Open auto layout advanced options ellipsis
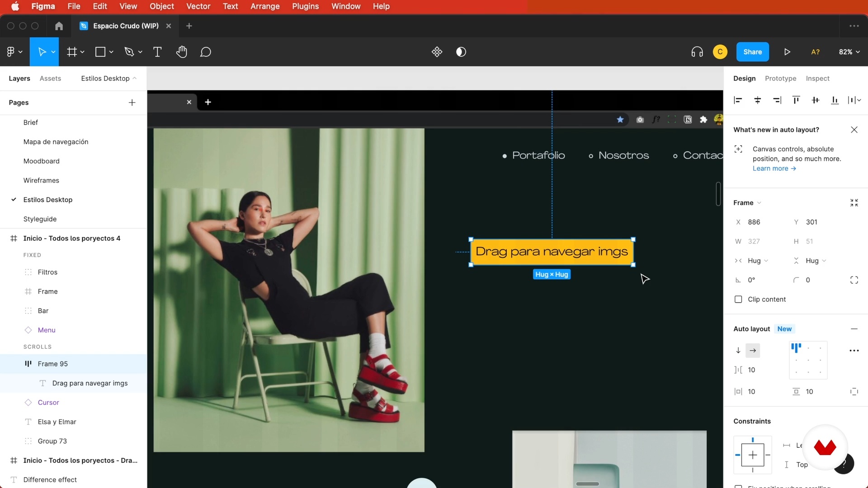The height and width of the screenshot is (488, 868). pos(854,351)
